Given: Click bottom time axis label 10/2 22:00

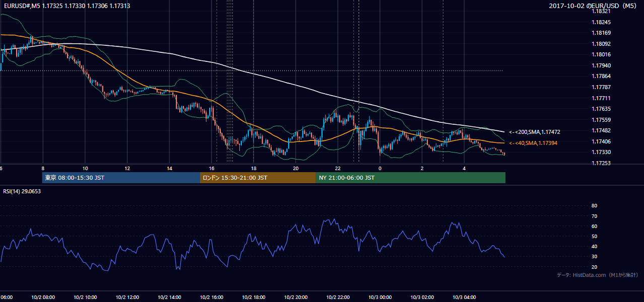Looking at the screenshot, I should pyautogui.click(x=338, y=297).
